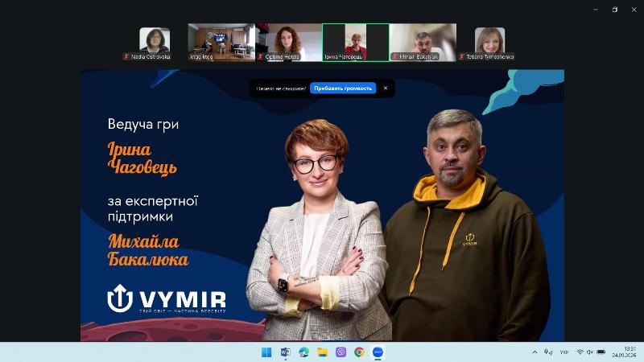
Task: Expand the hidden system tray icons chevron
Action: click(535, 352)
